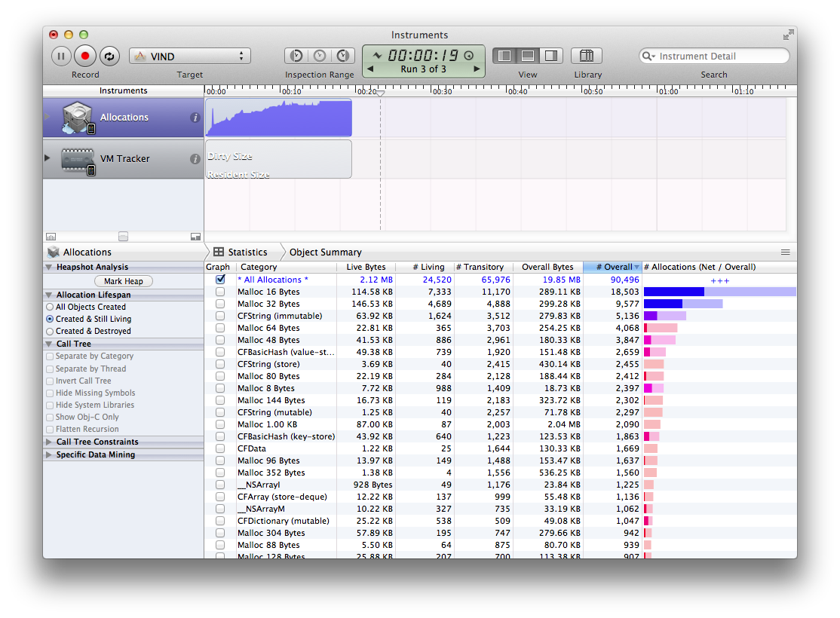Select All Objects Created radio

pos(50,307)
